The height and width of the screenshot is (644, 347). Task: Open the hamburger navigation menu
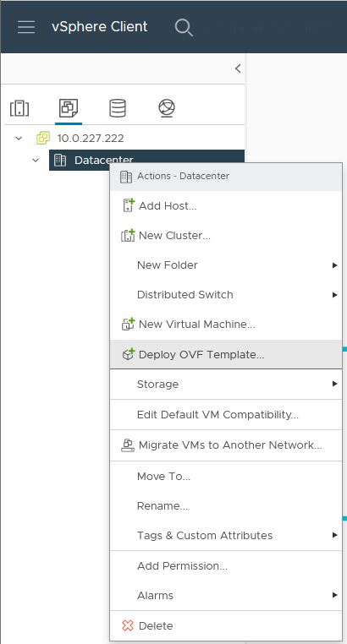tap(26, 27)
